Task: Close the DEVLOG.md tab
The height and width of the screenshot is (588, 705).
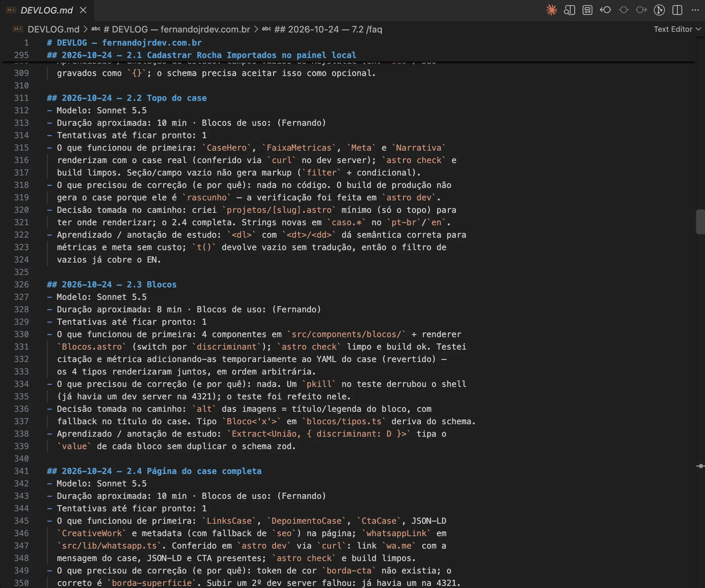Action: (x=83, y=10)
